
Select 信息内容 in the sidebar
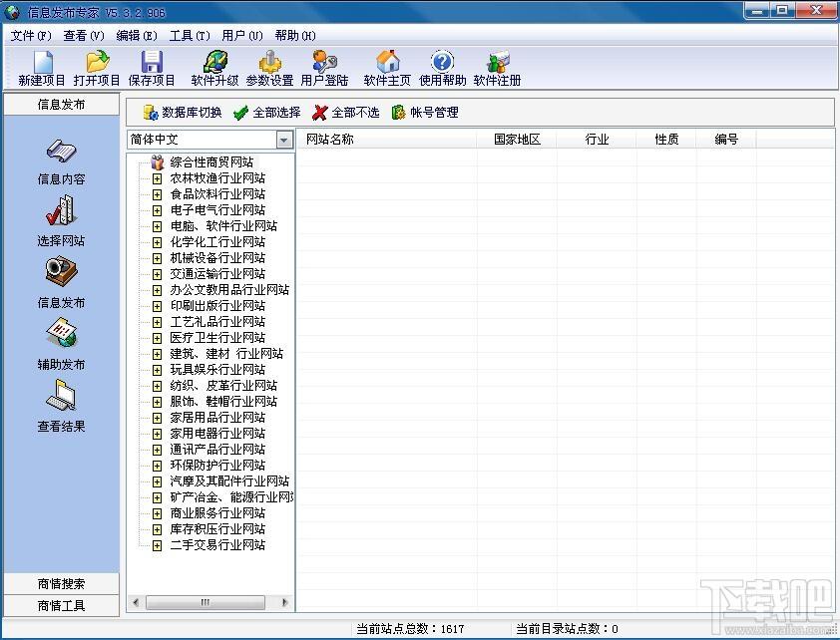pyautogui.click(x=61, y=162)
